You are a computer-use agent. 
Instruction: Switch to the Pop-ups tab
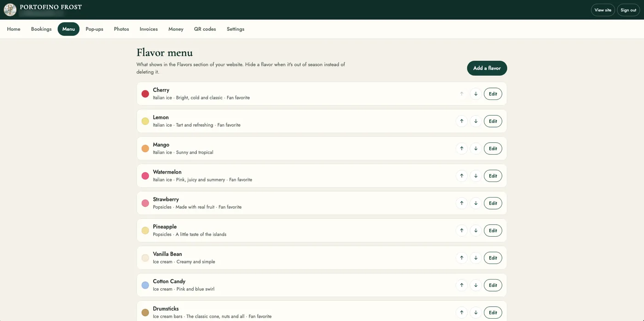pos(94,29)
